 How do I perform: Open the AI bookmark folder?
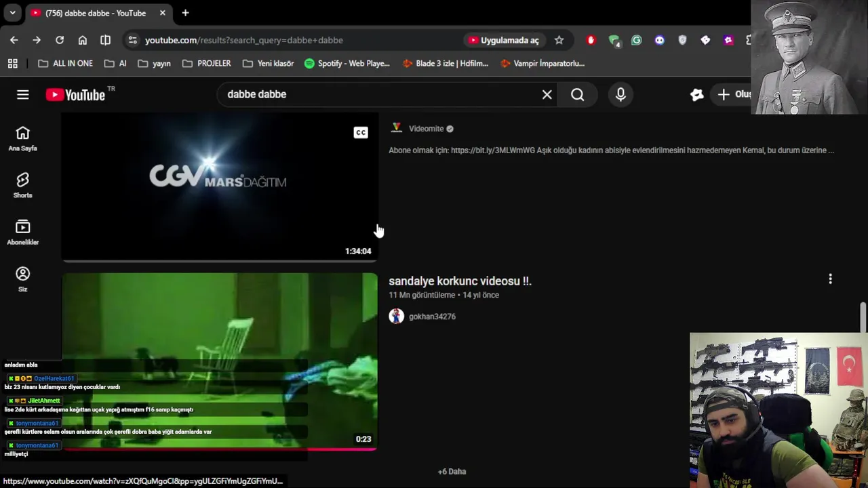pos(115,63)
